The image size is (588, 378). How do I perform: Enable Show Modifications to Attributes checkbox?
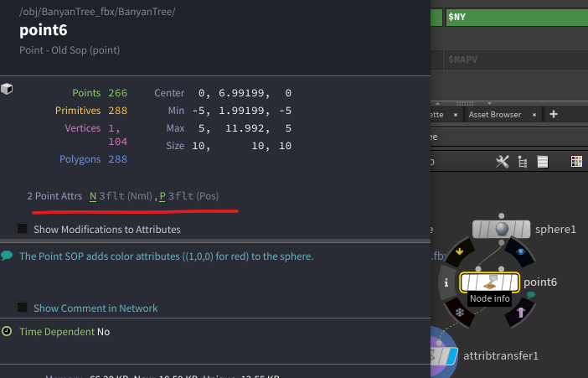click(22, 228)
